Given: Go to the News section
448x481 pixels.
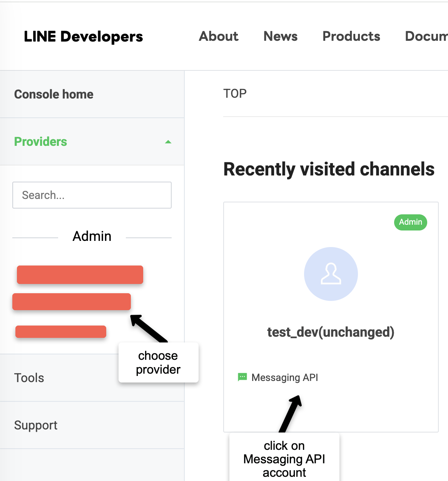Looking at the screenshot, I should 280,36.
